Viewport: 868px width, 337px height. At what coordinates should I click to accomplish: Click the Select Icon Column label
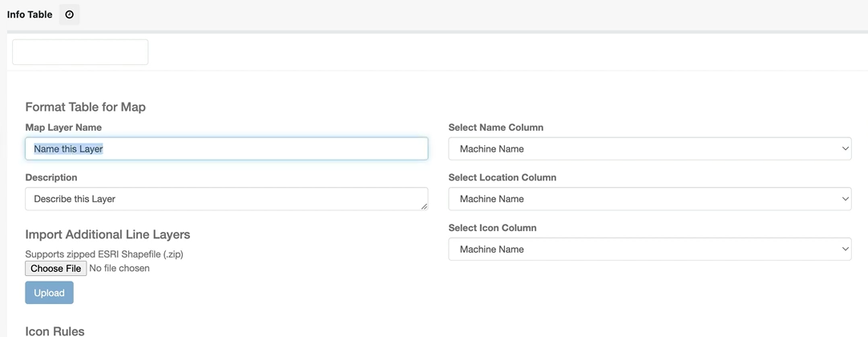493,228
